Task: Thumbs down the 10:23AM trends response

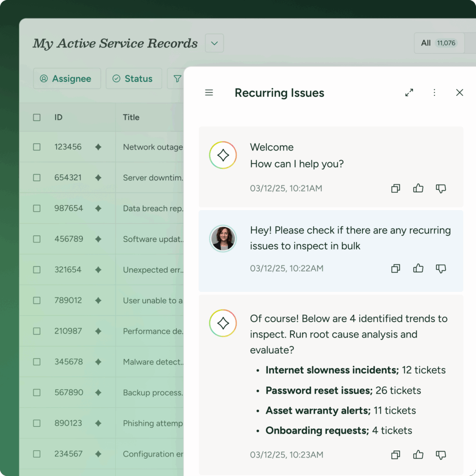Action: click(441, 455)
